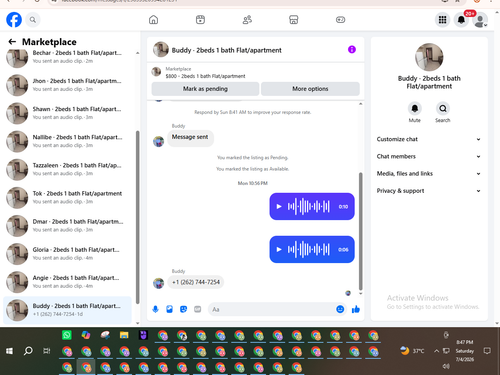Open the Reels video icon

click(x=200, y=20)
